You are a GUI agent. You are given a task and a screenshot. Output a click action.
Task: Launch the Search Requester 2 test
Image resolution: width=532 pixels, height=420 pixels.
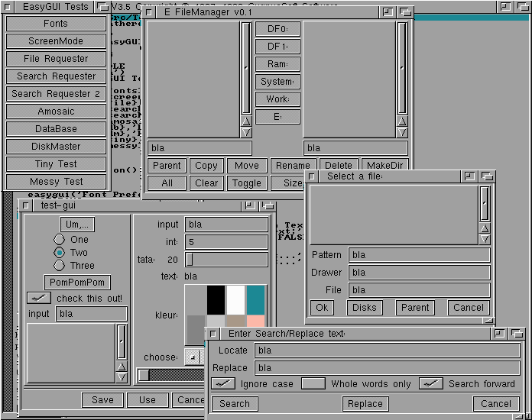(x=56, y=94)
